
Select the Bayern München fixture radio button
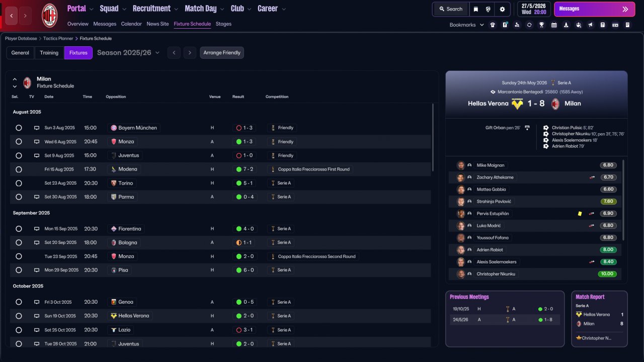(19, 128)
